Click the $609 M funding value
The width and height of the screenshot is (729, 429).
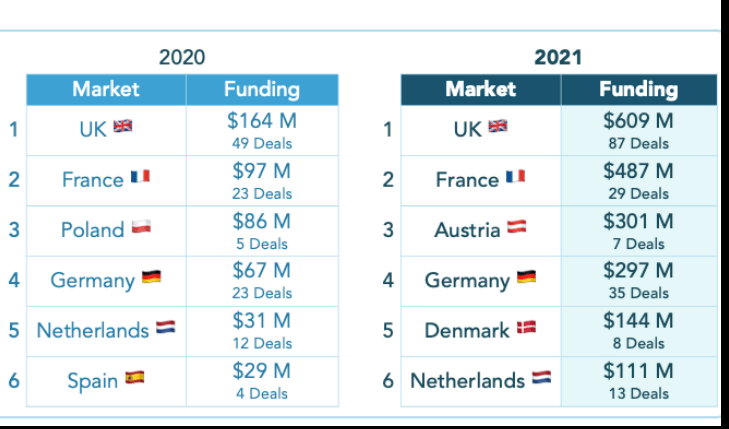coord(638,121)
